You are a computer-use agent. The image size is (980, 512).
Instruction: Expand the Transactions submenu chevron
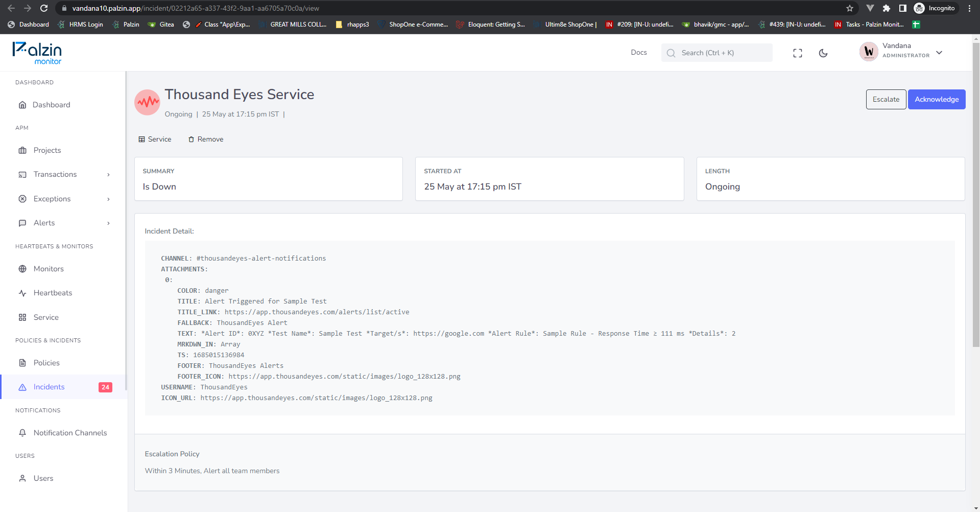108,175
